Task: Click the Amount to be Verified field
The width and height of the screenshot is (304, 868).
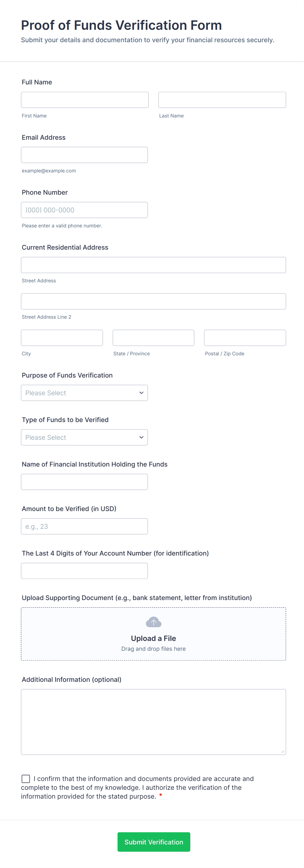Action: pyautogui.click(x=84, y=526)
